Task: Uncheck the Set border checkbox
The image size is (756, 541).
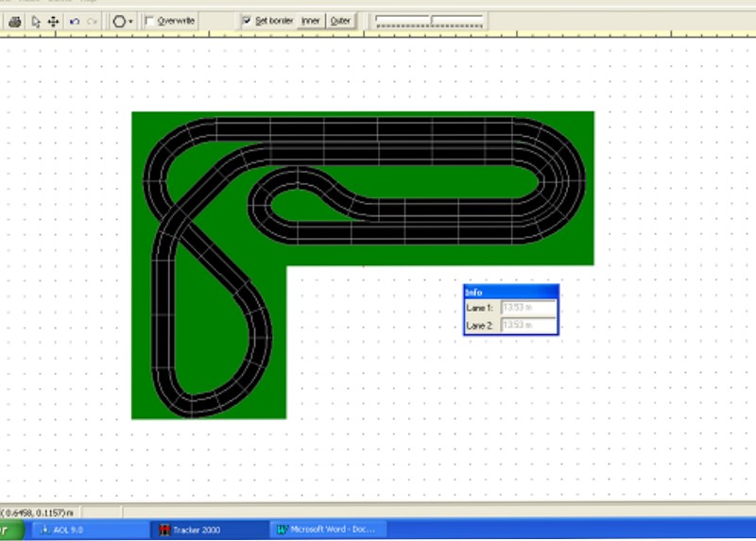Action: 247,20
